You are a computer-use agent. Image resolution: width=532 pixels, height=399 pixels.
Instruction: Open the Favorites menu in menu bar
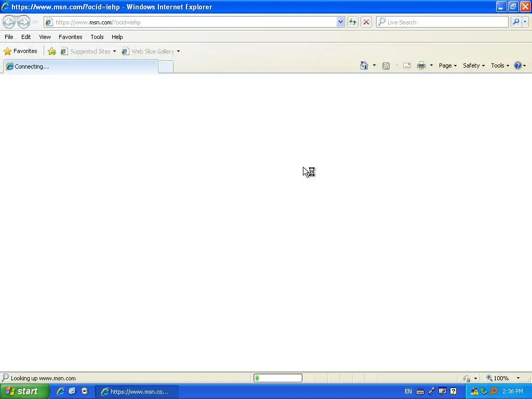pyautogui.click(x=70, y=37)
